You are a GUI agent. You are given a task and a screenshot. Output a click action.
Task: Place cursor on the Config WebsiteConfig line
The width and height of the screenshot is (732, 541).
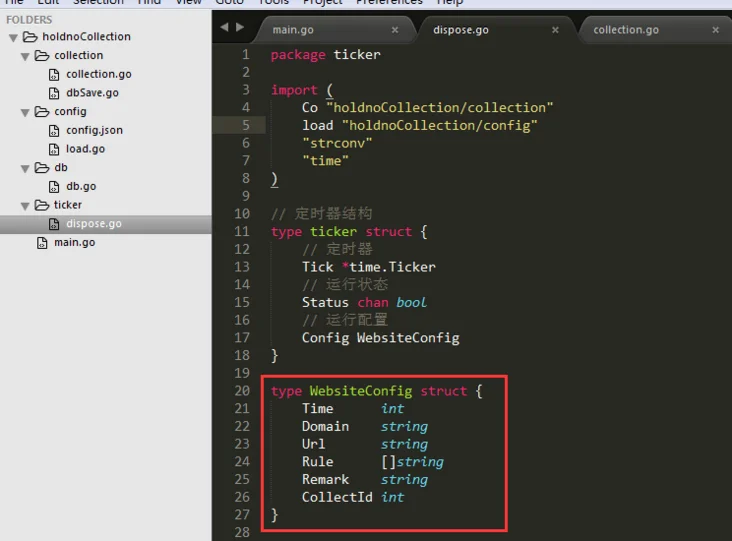tap(380, 338)
